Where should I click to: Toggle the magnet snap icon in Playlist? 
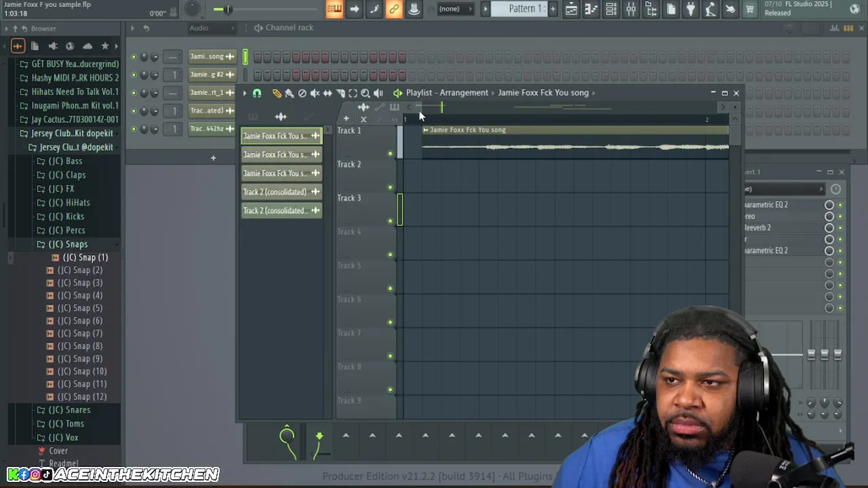257,93
